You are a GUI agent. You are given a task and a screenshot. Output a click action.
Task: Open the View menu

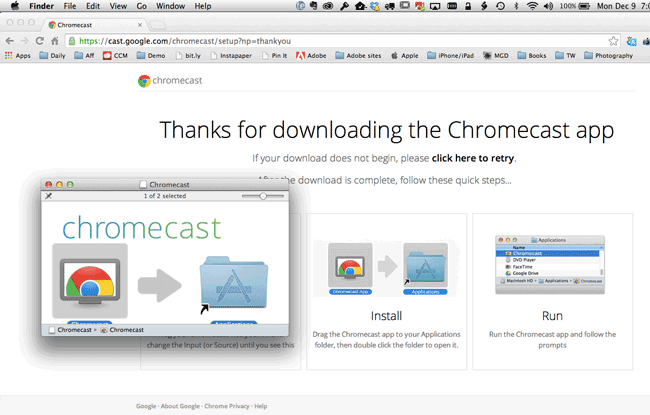tap(118, 6)
